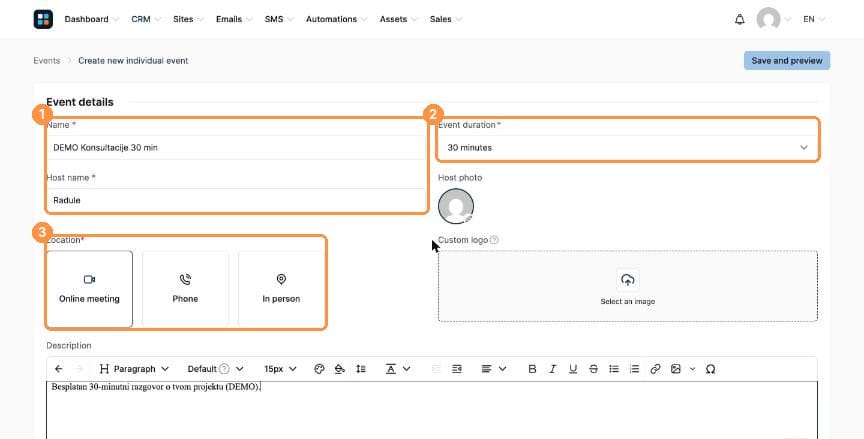Open Event duration dropdown
Viewport: 864px width, 439px height.
point(628,148)
